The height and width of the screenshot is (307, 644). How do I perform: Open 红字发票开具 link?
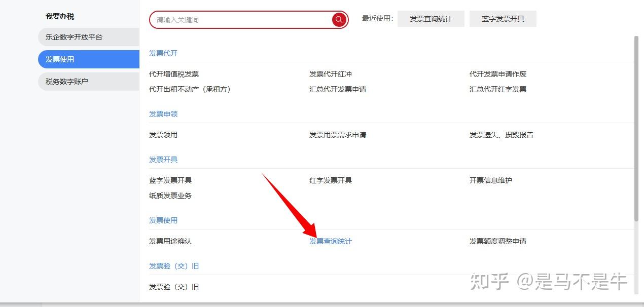coord(331,180)
